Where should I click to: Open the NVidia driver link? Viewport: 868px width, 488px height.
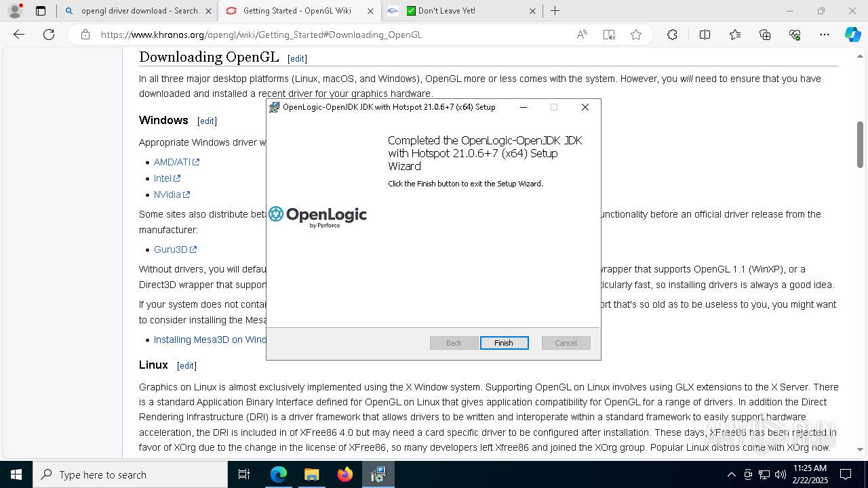172,195
